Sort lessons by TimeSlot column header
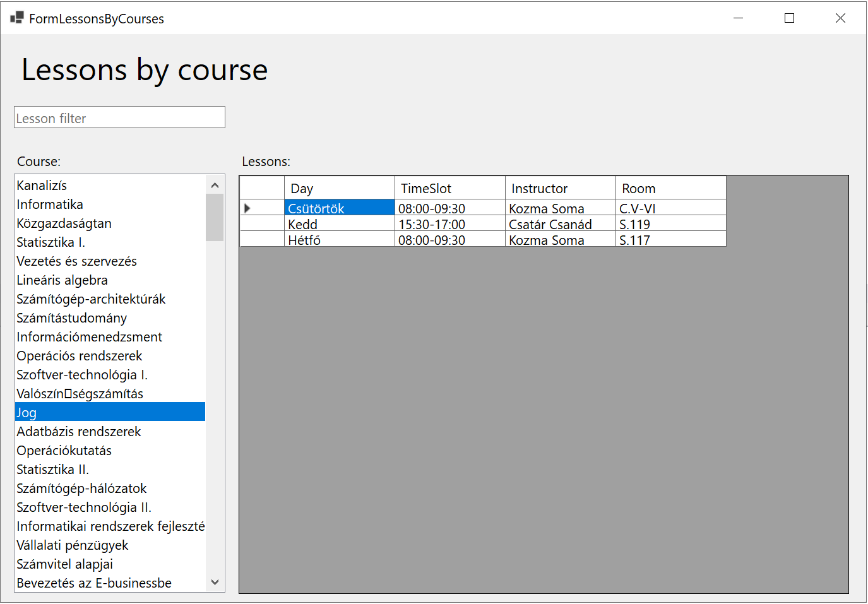 [450, 188]
